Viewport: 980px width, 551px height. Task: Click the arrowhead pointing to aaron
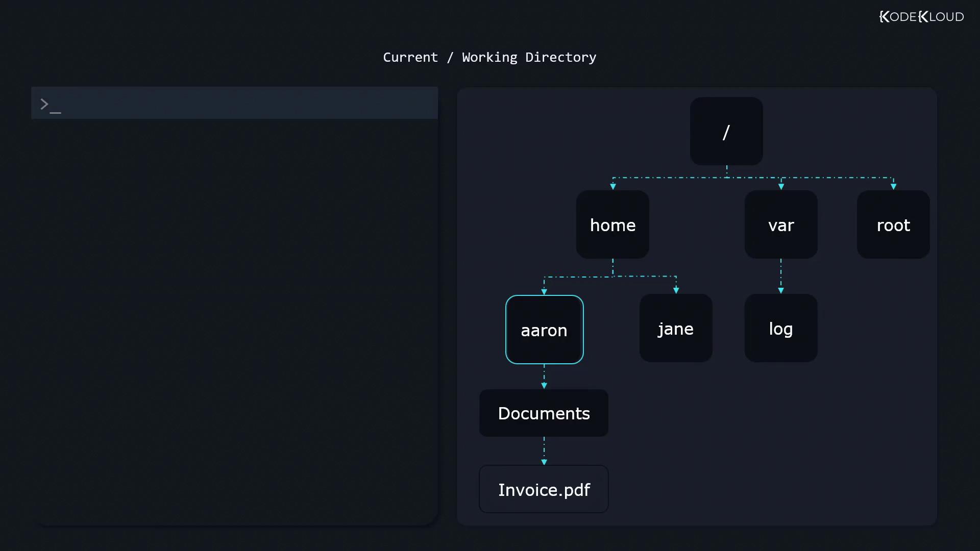click(x=544, y=292)
